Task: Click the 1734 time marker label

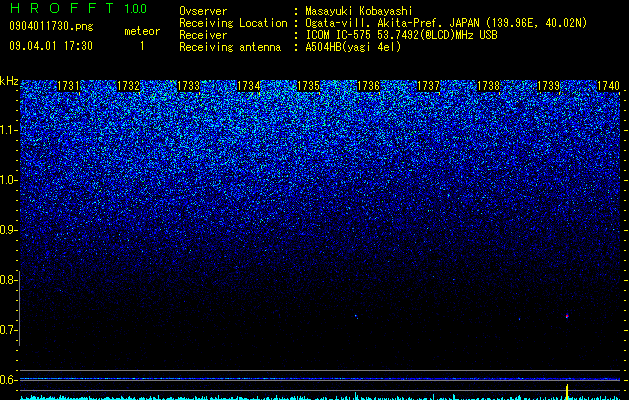Action: click(x=249, y=86)
